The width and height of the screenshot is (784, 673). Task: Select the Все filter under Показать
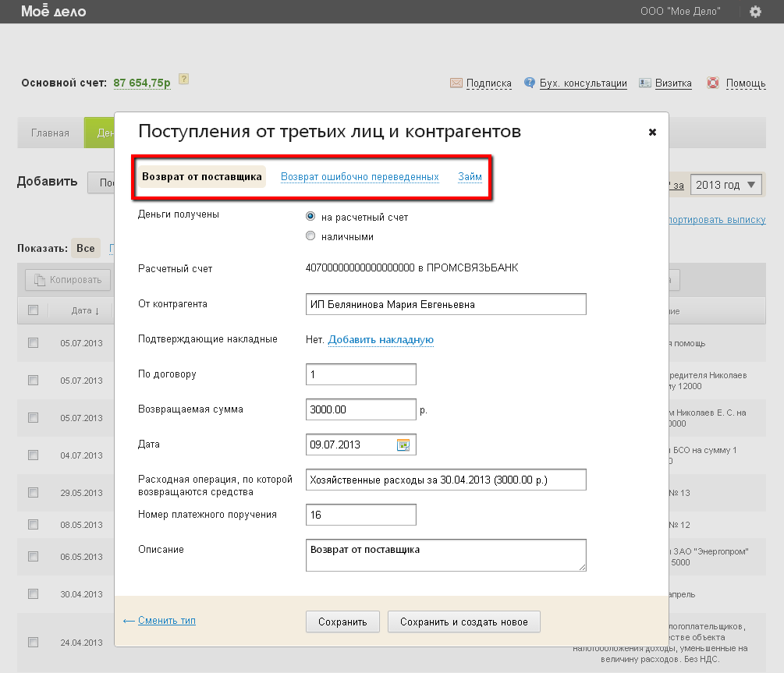86,248
